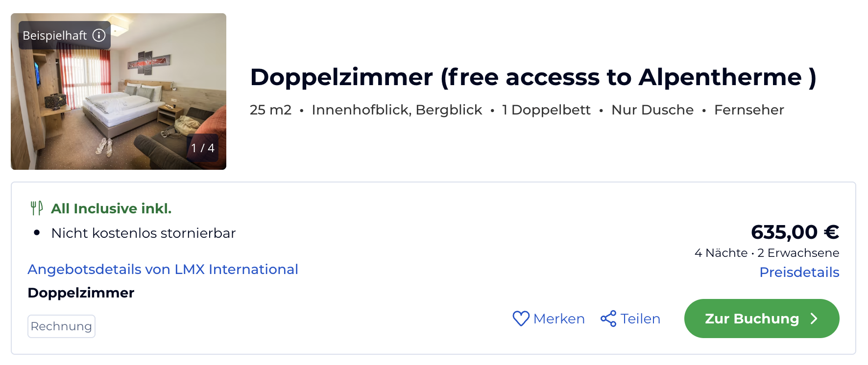This screenshot has width=868, height=365.
Task: Open the Preisdetails link
Action: 799,272
